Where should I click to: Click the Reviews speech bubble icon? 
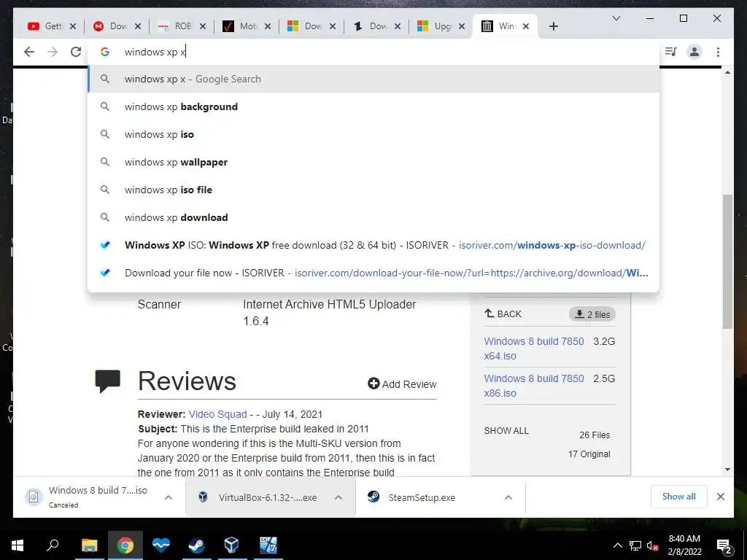click(x=108, y=381)
